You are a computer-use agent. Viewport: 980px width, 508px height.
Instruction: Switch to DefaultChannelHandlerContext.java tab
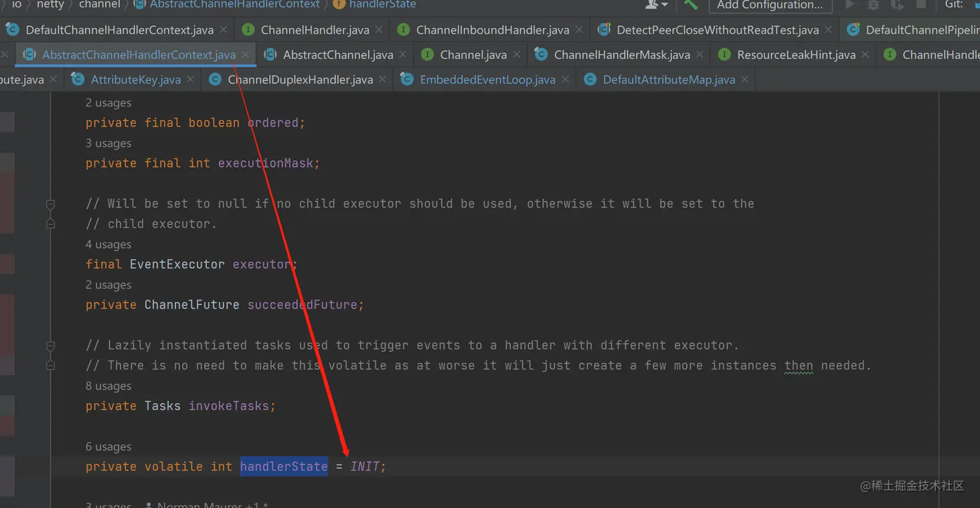click(119, 30)
